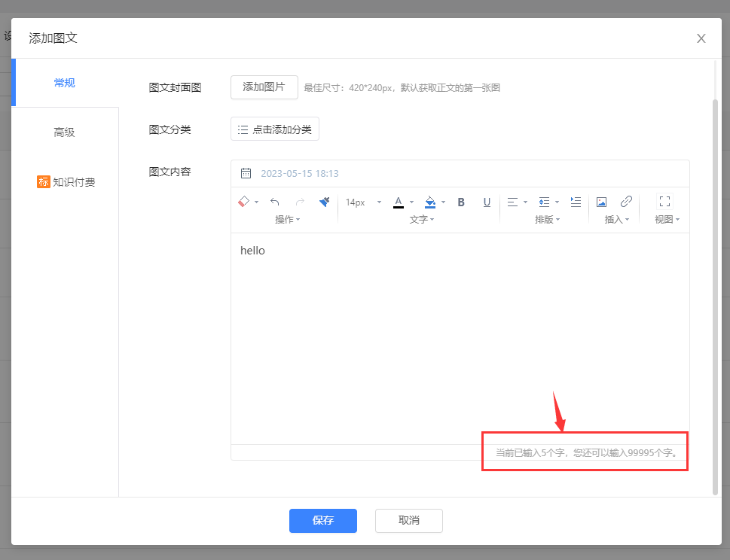Click the insert image icon
The width and height of the screenshot is (730, 560).
[601, 202]
